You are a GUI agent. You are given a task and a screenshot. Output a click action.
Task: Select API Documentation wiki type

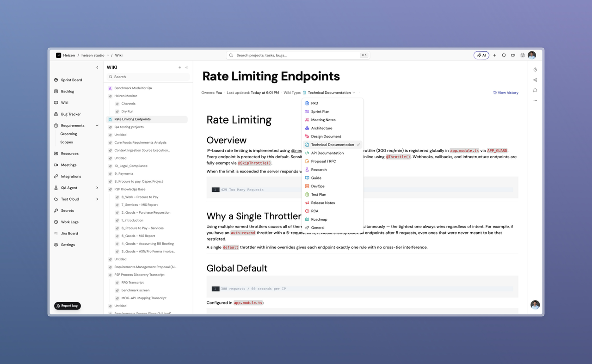pos(333,153)
